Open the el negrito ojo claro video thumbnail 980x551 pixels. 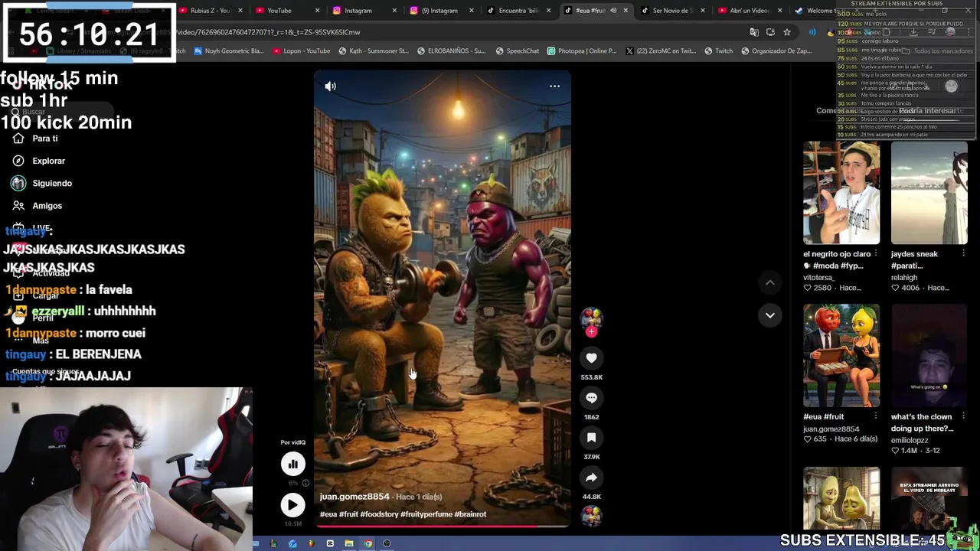(x=841, y=193)
